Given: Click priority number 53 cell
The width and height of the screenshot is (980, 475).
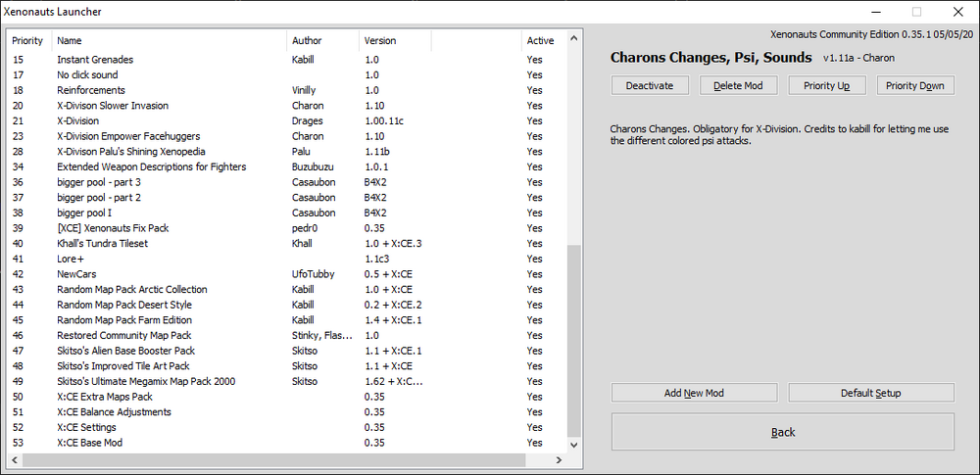Looking at the screenshot, I should point(18,443).
